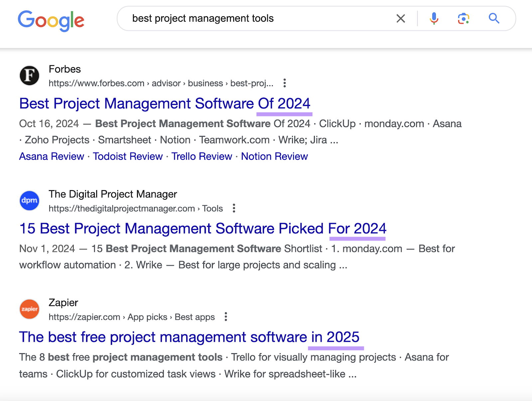Click inside the search input field
532x401 pixels.
(x=233, y=19)
